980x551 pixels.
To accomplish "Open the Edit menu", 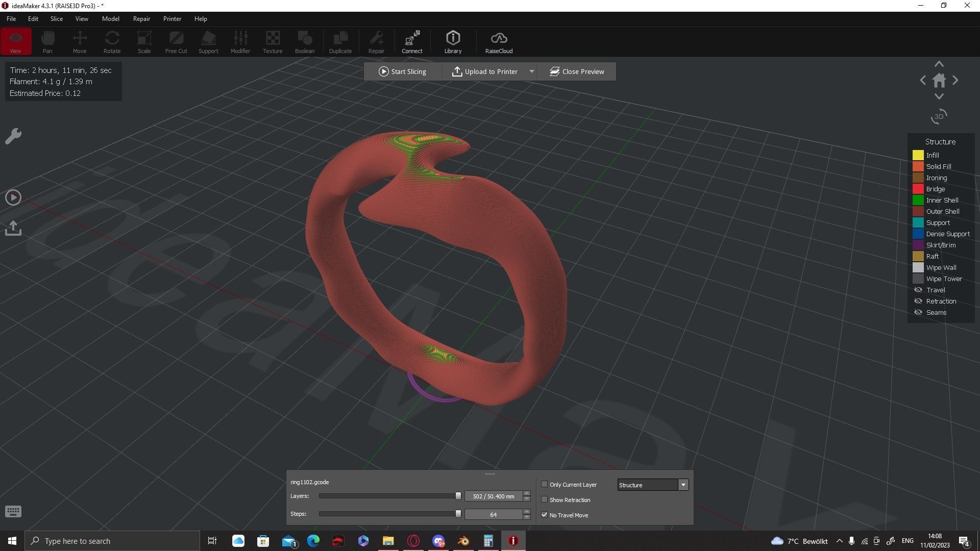I will (33, 19).
